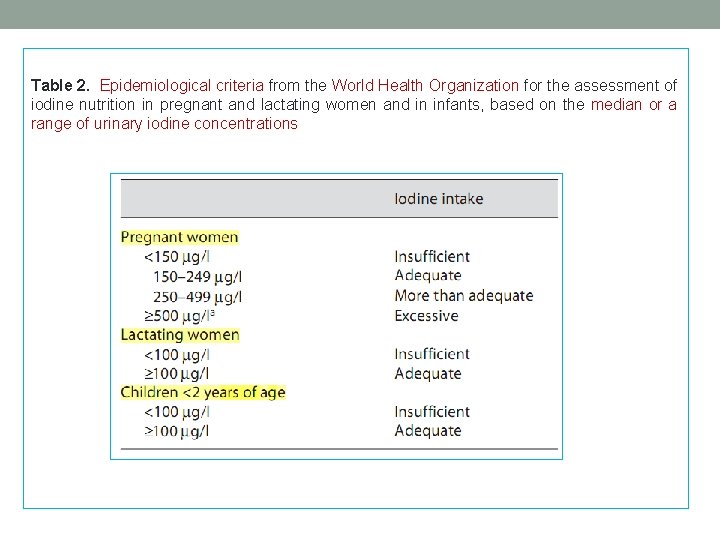The width and height of the screenshot is (720, 540).
Task: Click 'Insufficient' in the Pregnant women section
Action: (432, 257)
